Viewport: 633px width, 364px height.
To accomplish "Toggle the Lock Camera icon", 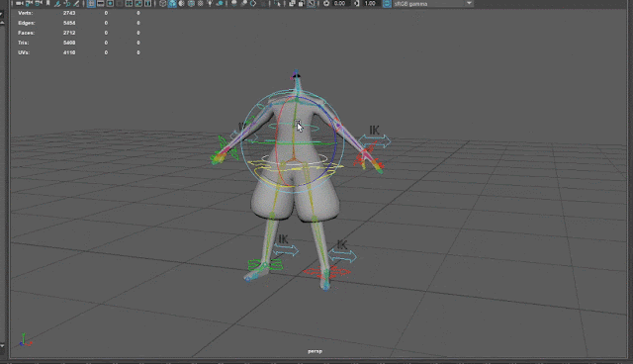I will click(x=29, y=3).
